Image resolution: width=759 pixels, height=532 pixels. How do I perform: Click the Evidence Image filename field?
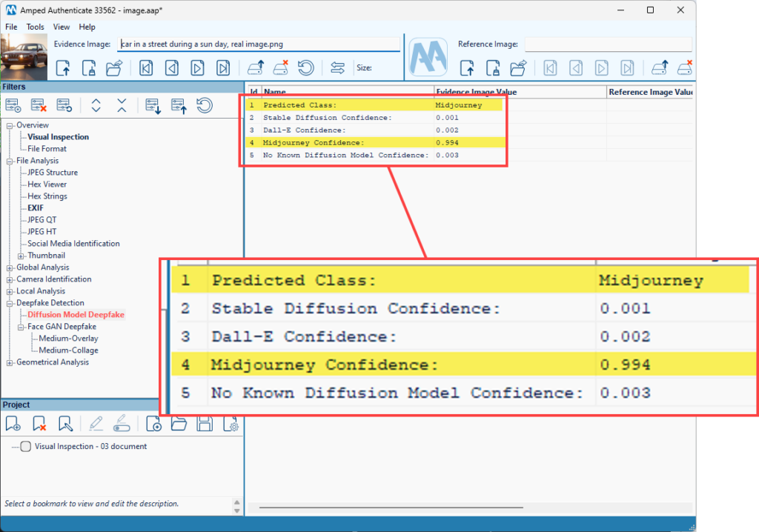click(x=259, y=44)
